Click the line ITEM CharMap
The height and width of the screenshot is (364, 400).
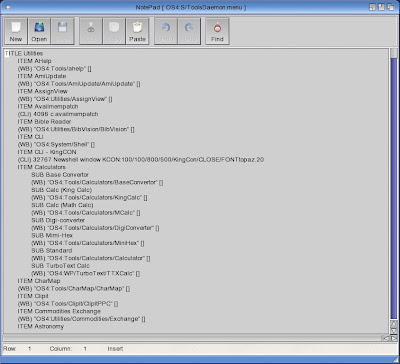click(39, 281)
